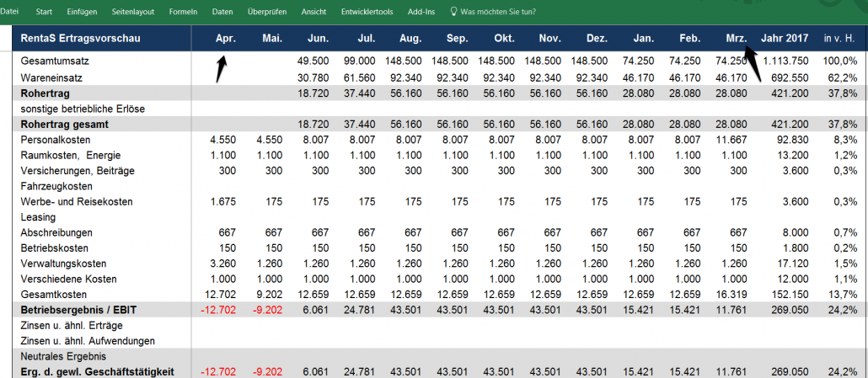Click the 'Was möchten Sie tun?' search box
This screenshot has width=868, height=378.
click(498, 12)
